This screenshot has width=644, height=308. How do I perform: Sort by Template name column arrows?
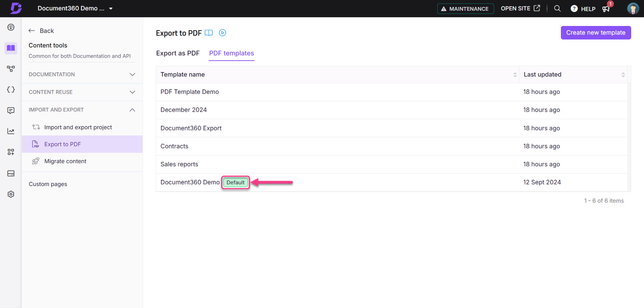(x=515, y=75)
